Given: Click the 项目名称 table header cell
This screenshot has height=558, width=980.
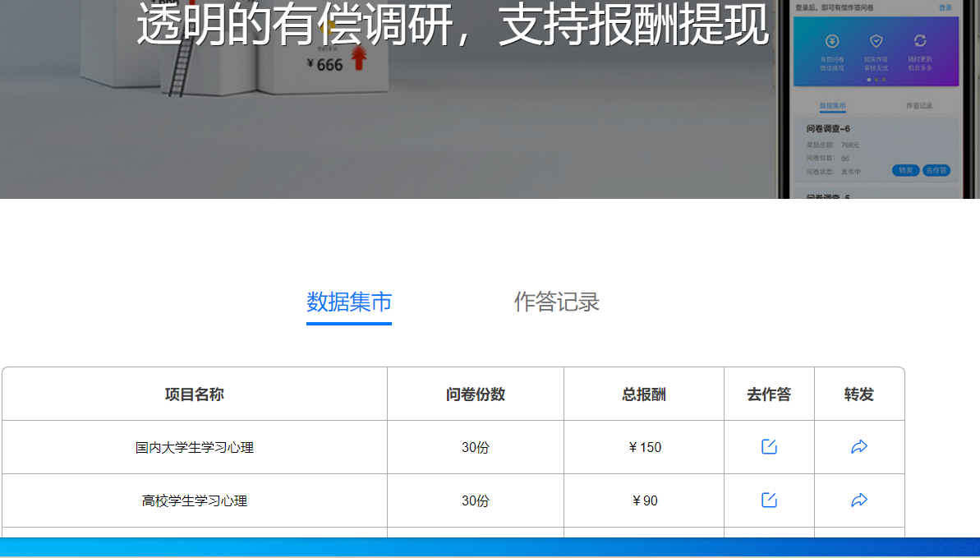Looking at the screenshot, I should (x=195, y=394).
